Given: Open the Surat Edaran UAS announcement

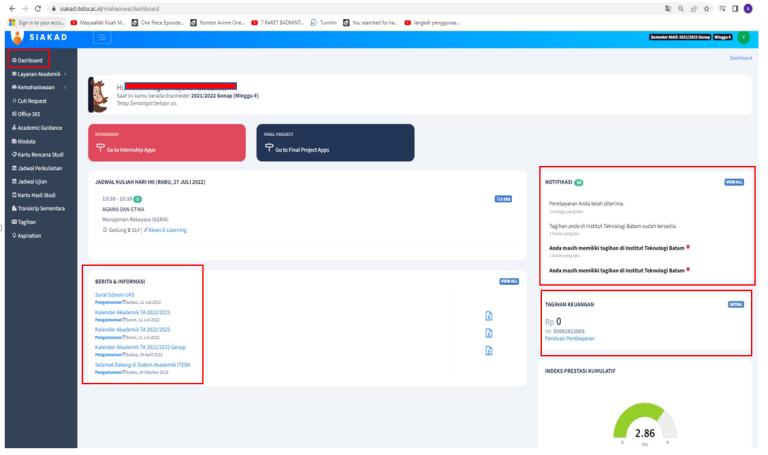Looking at the screenshot, I should [x=115, y=294].
